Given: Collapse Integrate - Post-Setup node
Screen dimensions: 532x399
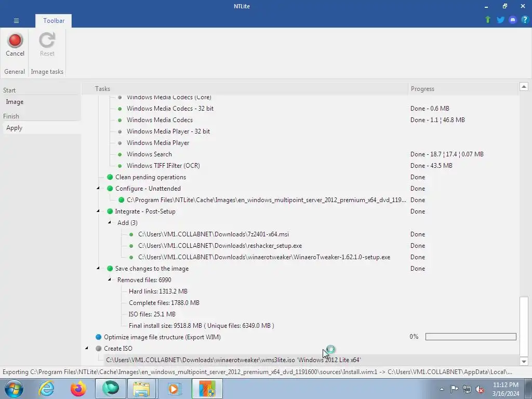Looking at the screenshot, I should [98, 211].
